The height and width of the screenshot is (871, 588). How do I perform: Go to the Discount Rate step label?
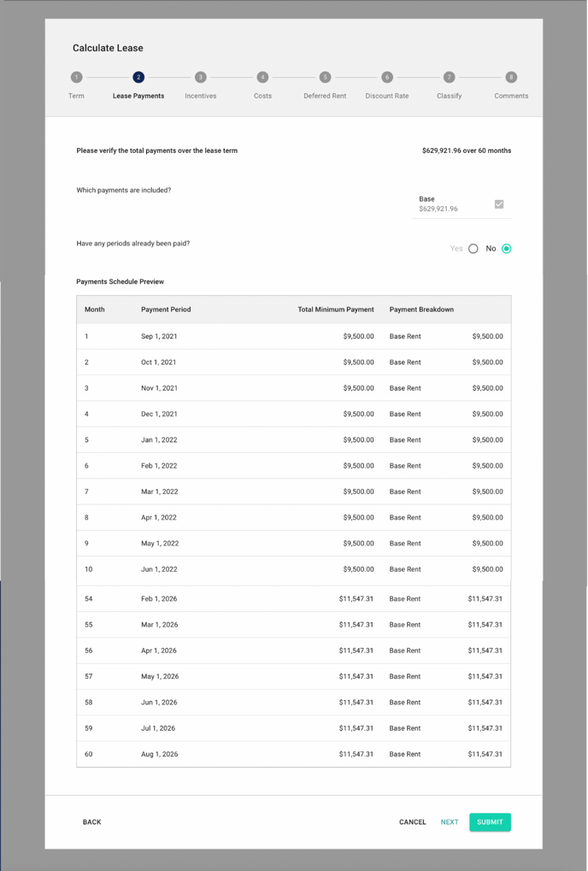click(387, 96)
